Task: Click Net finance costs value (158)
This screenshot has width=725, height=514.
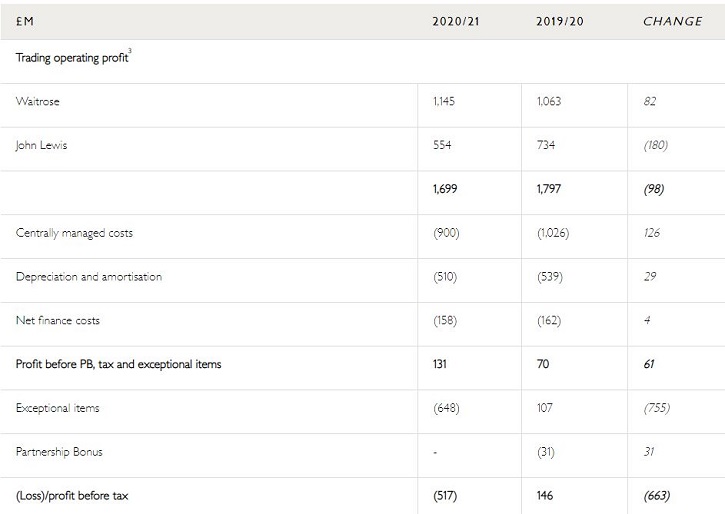Action: [x=445, y=320]
